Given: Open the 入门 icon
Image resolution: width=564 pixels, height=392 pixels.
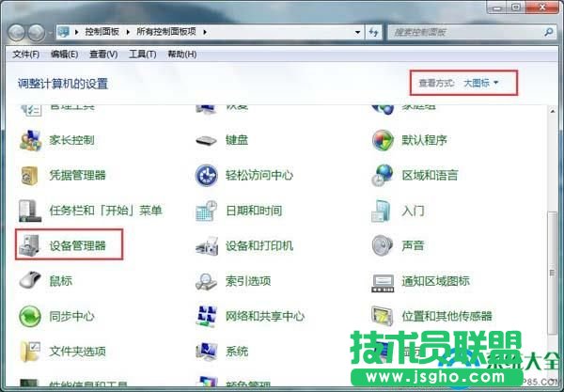Looking at the screenshot, I should [381, 211].
